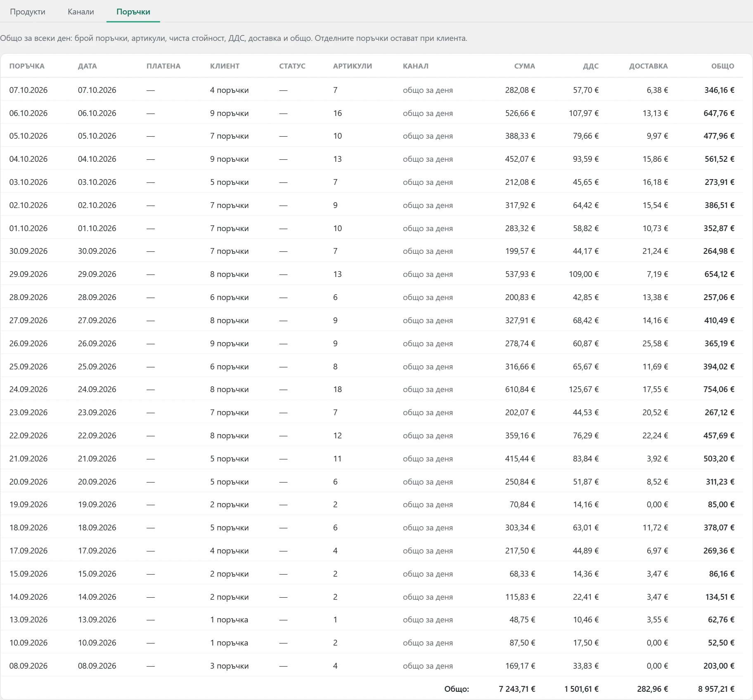This screenshot has height=700, width=753.
Task: Select total 346,16 € for 07.10.2026
Action: [x=720, y=90]
